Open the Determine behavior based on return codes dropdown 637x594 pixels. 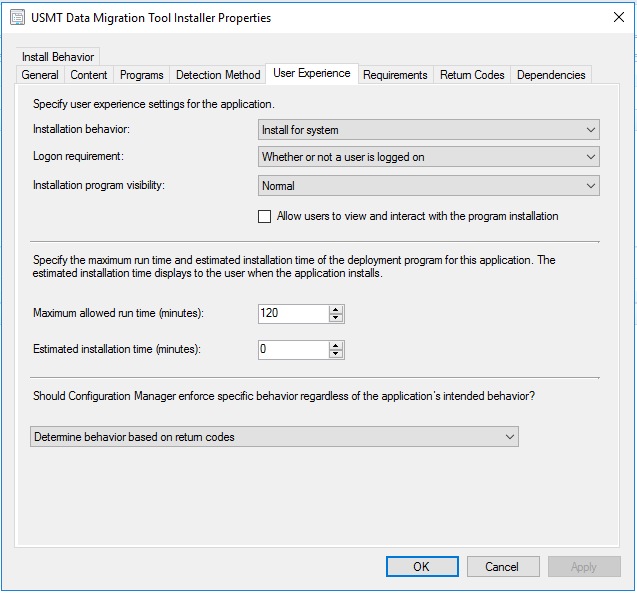click(x=274, y=437)
